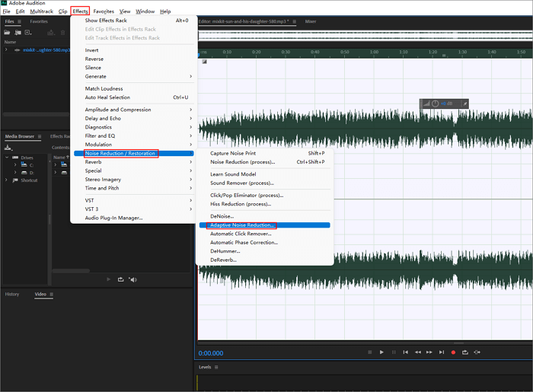Choose Show Effects Rack
This screenshot has width=533, height=392.
[134, 21]
